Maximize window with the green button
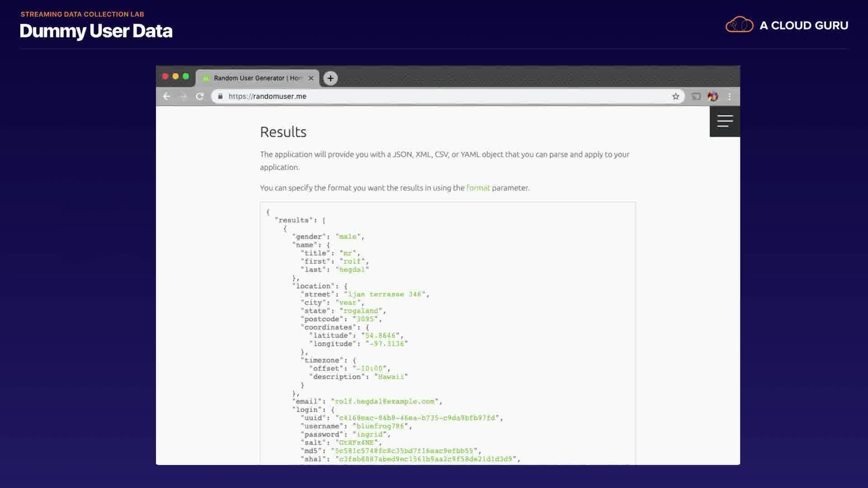Viewport: 868px width, 488px height. [x=186, y=76]
